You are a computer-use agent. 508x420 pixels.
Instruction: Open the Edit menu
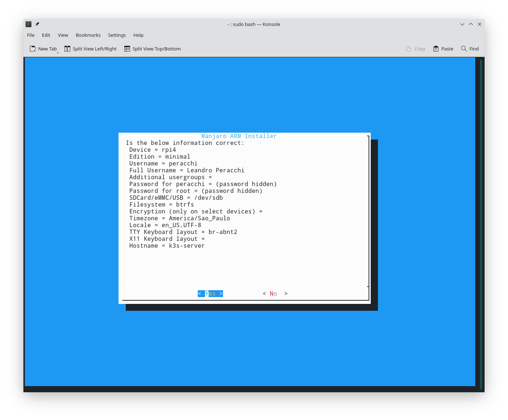pos(46,35)
